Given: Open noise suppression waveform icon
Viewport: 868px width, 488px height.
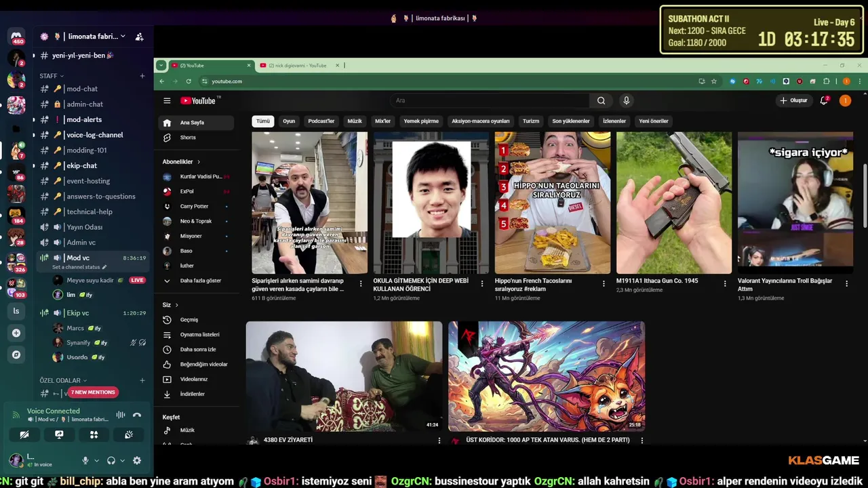Looking at the screenshot, I should coord(121,415).
